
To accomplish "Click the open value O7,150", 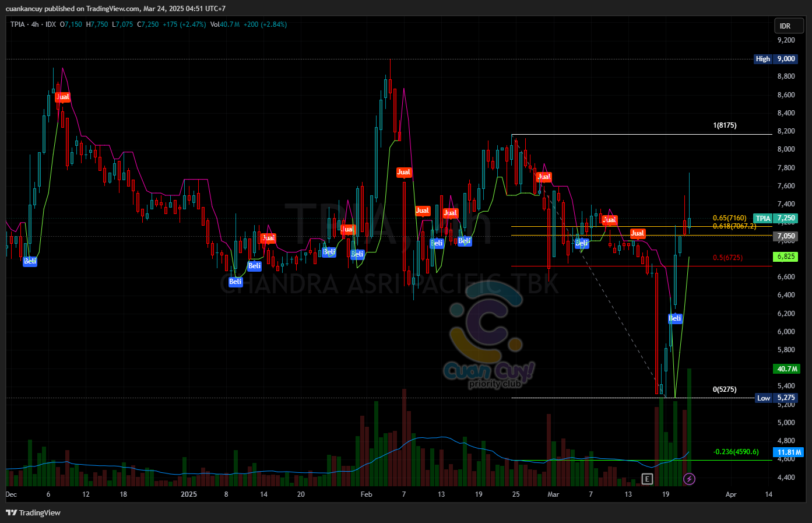I will click(71, 24).
